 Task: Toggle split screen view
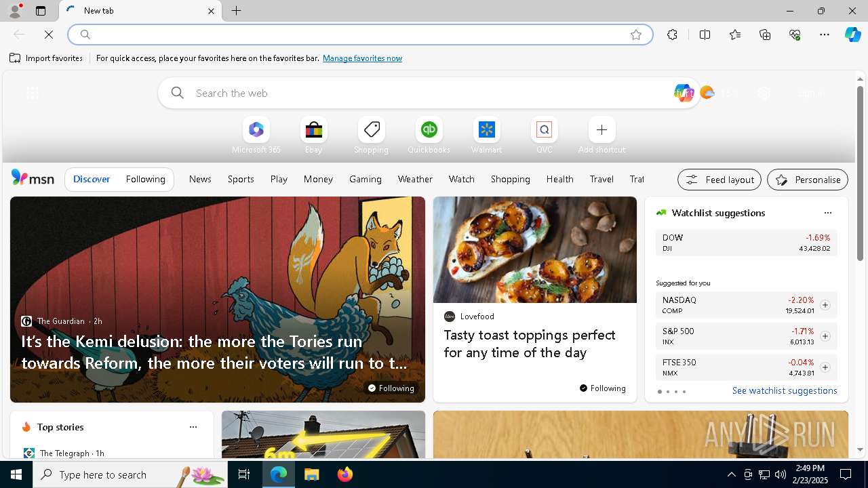(705, 35)
